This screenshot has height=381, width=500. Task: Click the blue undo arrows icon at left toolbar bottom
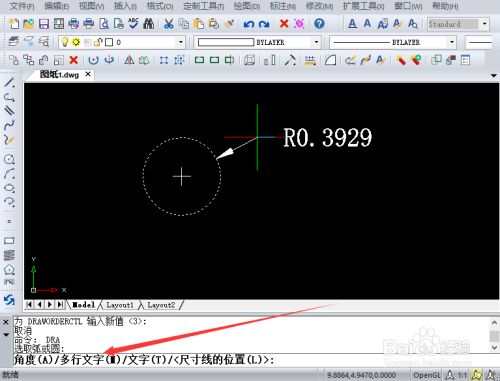coord(9,299)
